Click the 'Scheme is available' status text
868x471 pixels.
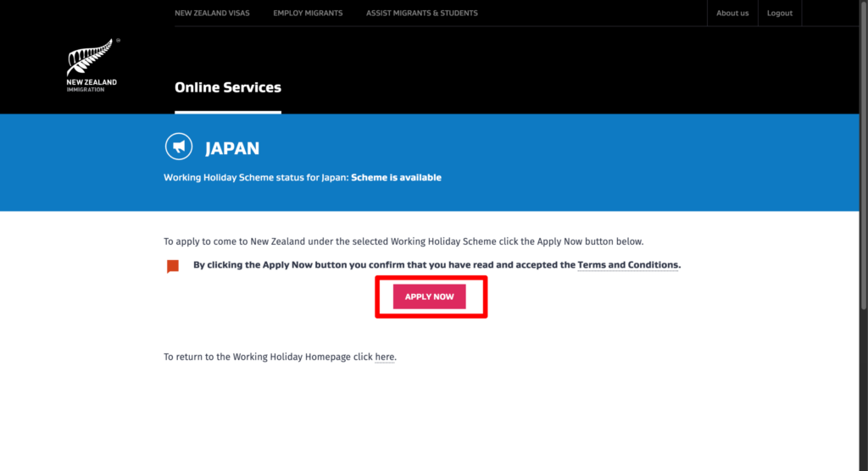[397, 178]
